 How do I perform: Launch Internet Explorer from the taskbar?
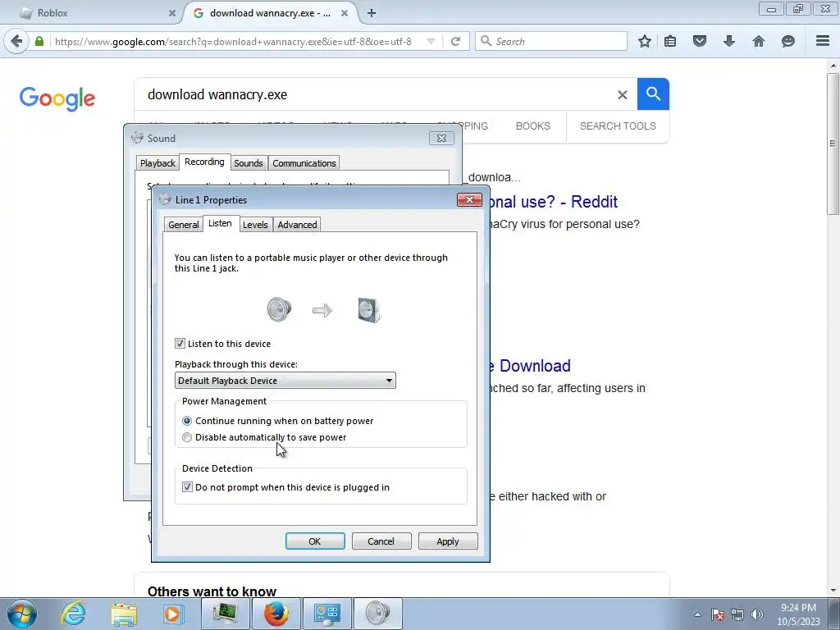click(73, 614)
